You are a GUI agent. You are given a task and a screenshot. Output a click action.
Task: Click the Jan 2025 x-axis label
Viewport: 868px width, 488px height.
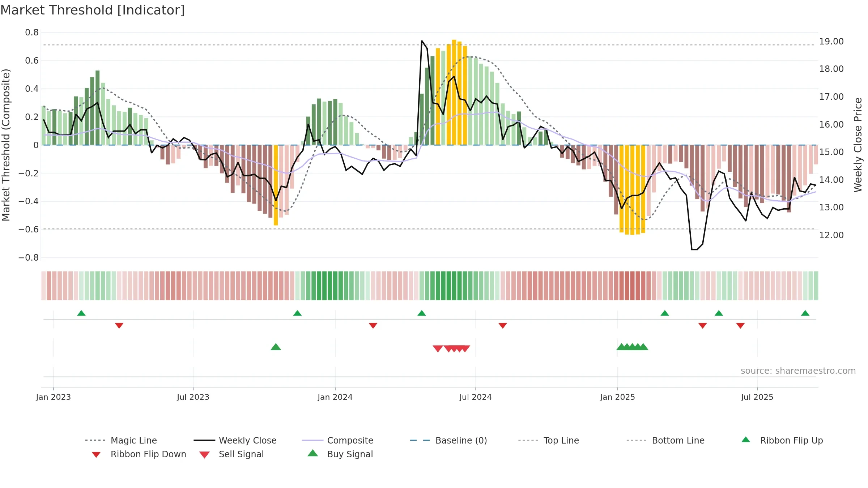[618, 397]
